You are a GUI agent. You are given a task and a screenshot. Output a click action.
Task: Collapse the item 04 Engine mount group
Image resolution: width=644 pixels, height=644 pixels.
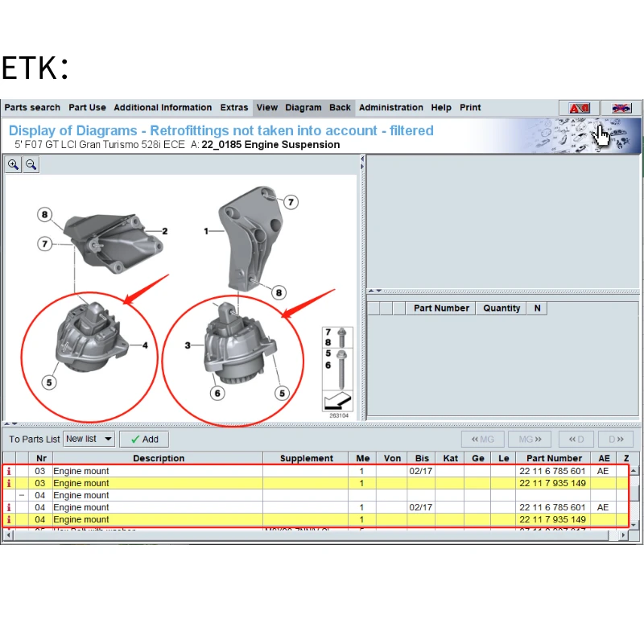click(x=22, y=495)
